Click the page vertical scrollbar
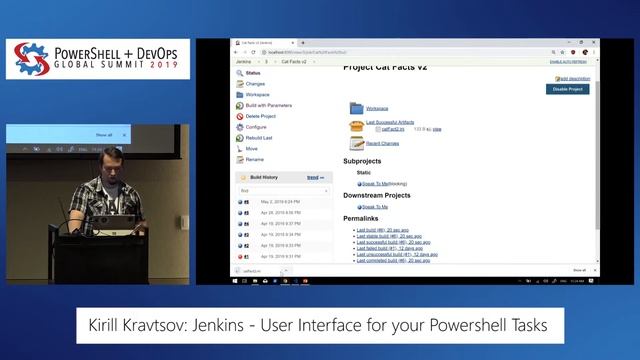 click(598, 155)
